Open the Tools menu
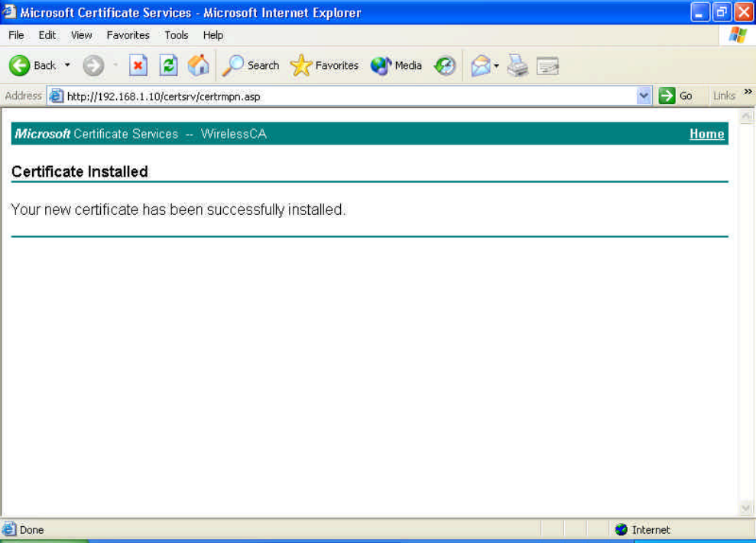756x543 pixels. coord(176,35)
